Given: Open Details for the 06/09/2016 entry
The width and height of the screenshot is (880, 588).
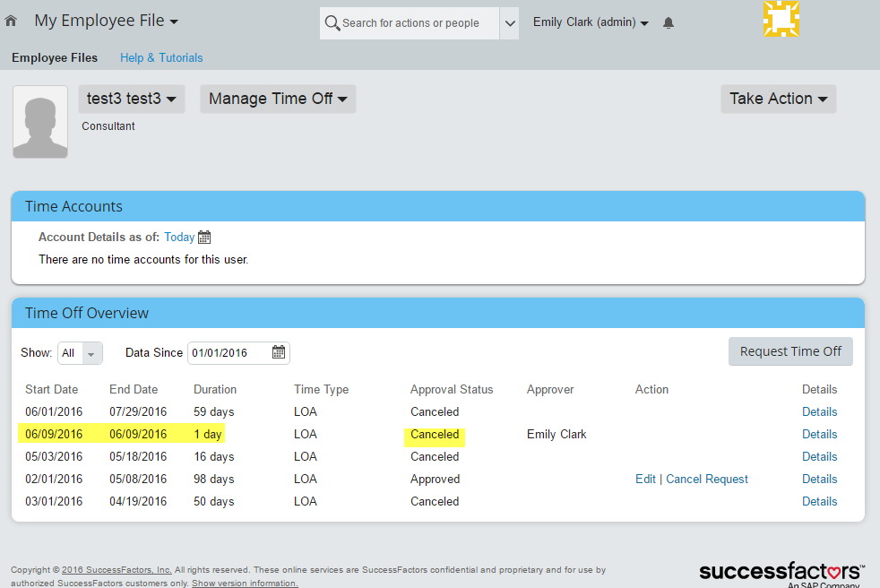Looking at the screenshot, I should [819, 434].
